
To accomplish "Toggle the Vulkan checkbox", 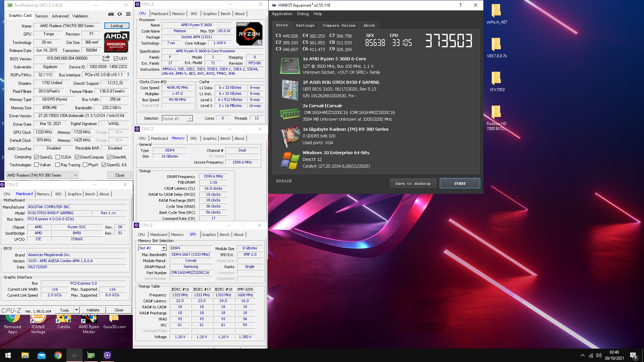I will pos(37,165).
